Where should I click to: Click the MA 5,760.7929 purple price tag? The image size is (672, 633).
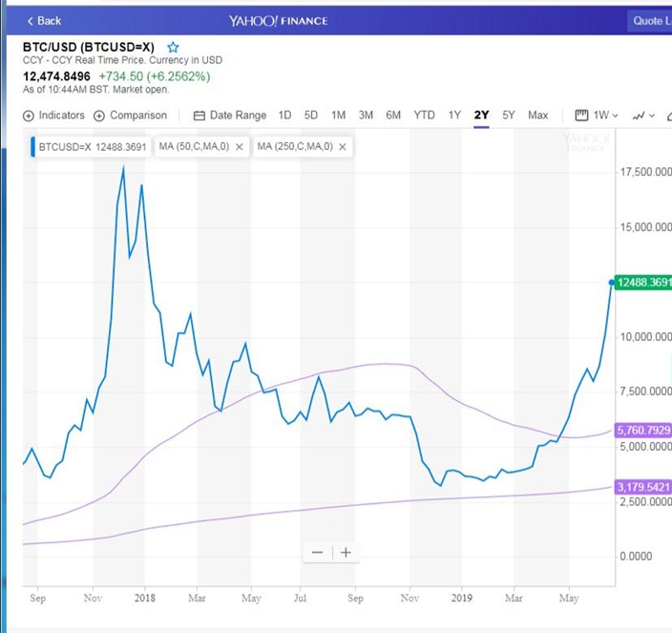(x=643, y=431)
